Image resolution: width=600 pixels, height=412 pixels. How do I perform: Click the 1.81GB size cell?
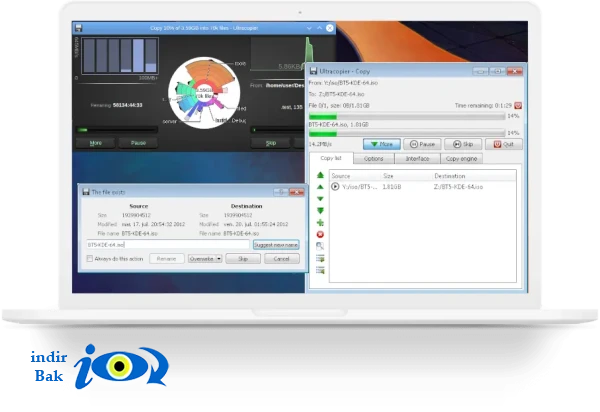[392, 187]
